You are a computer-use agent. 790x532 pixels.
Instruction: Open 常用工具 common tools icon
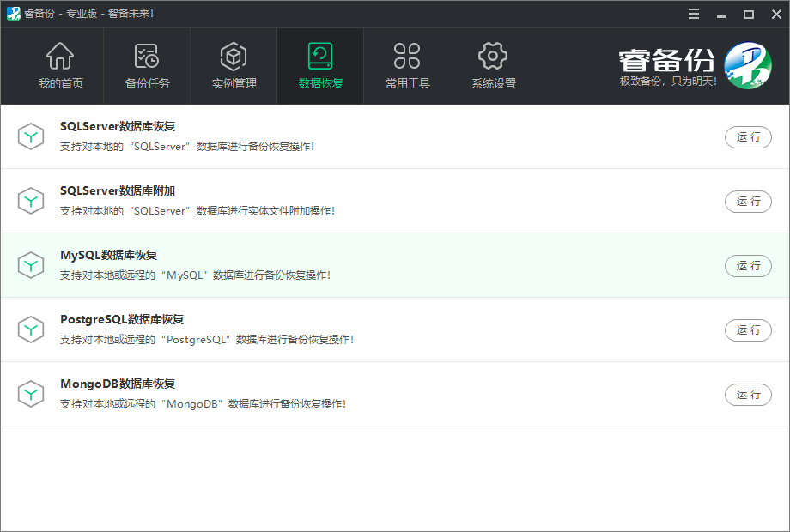click(407, 57)
